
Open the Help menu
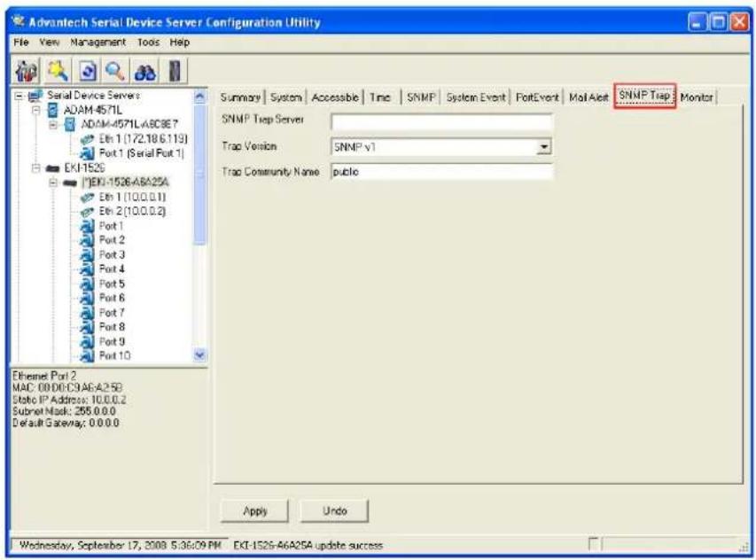tap(179, 43)
